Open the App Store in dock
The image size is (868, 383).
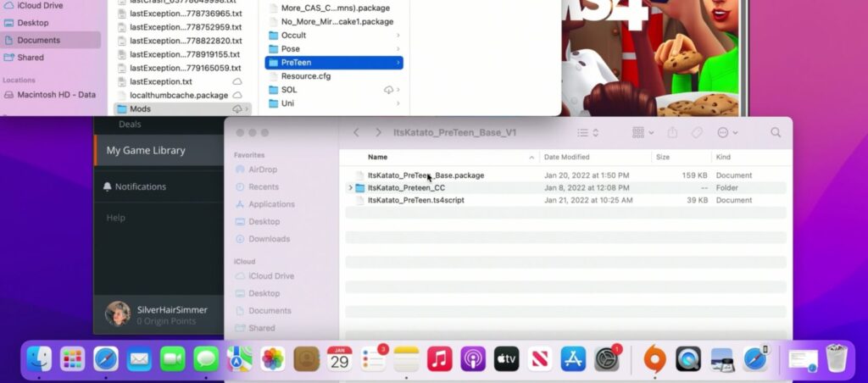(573, 360)
